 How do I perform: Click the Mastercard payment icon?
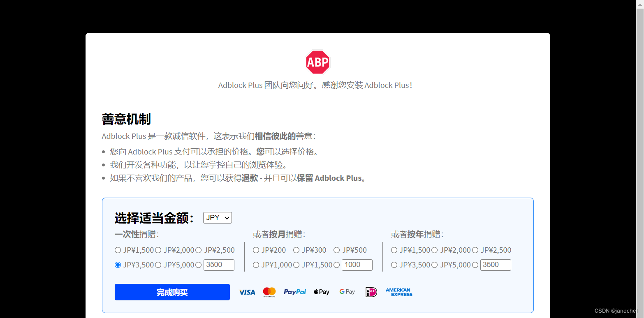[x=269, y=292]
